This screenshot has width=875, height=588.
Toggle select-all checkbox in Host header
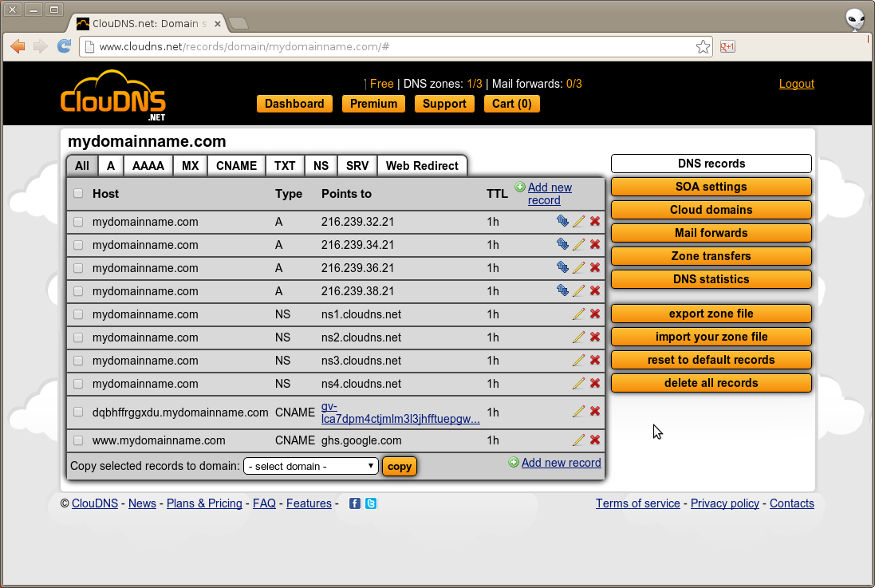tap(78, 193)
